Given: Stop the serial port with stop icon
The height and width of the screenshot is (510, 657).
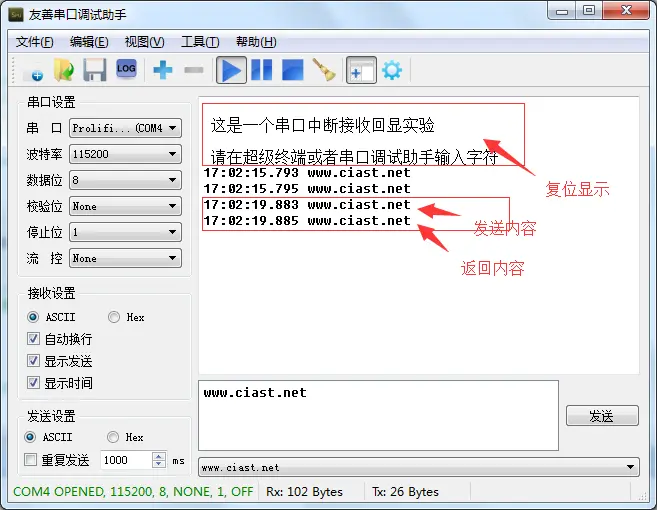Looking at the screenshot, I should (x=293, y=70).
